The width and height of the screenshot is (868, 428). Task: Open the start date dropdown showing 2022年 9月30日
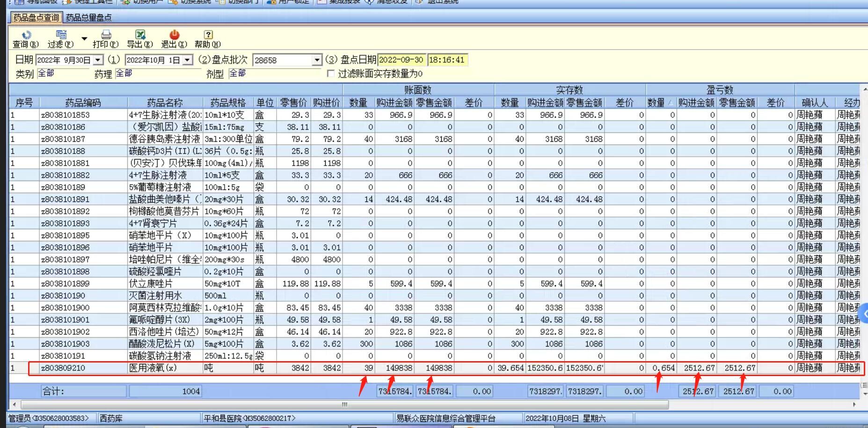tap(98, 60)
